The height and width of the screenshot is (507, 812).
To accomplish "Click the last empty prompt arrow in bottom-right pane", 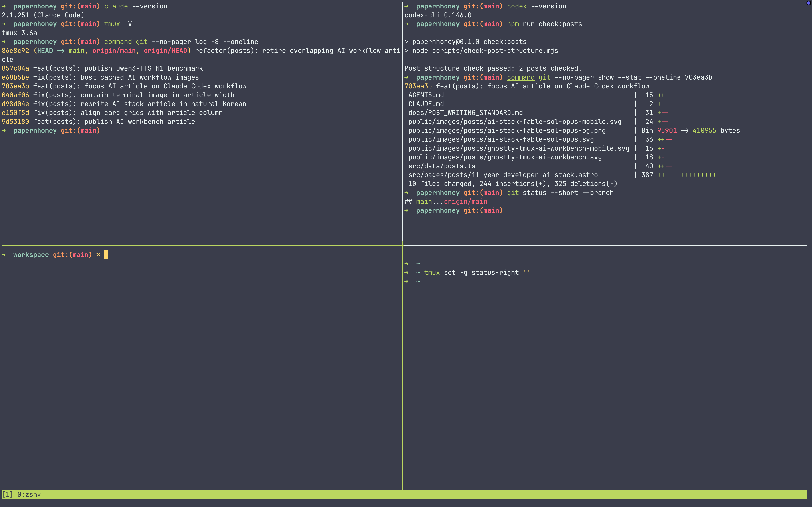I will coord(406,281).
